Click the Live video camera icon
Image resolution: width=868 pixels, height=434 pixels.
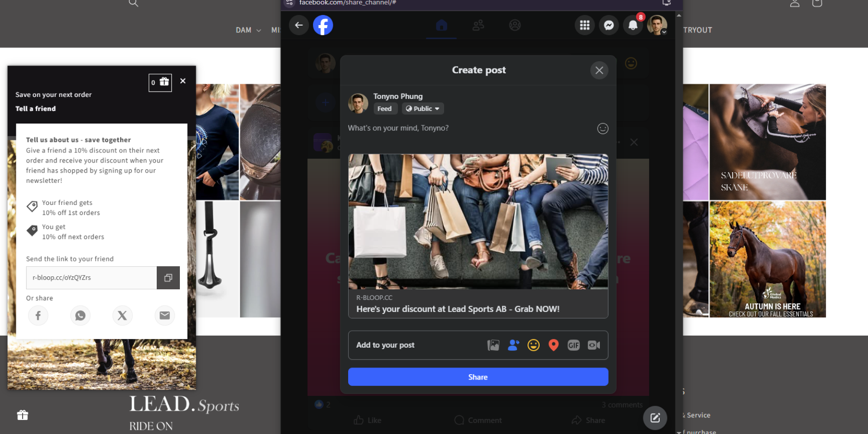click(x=594, y=345)
